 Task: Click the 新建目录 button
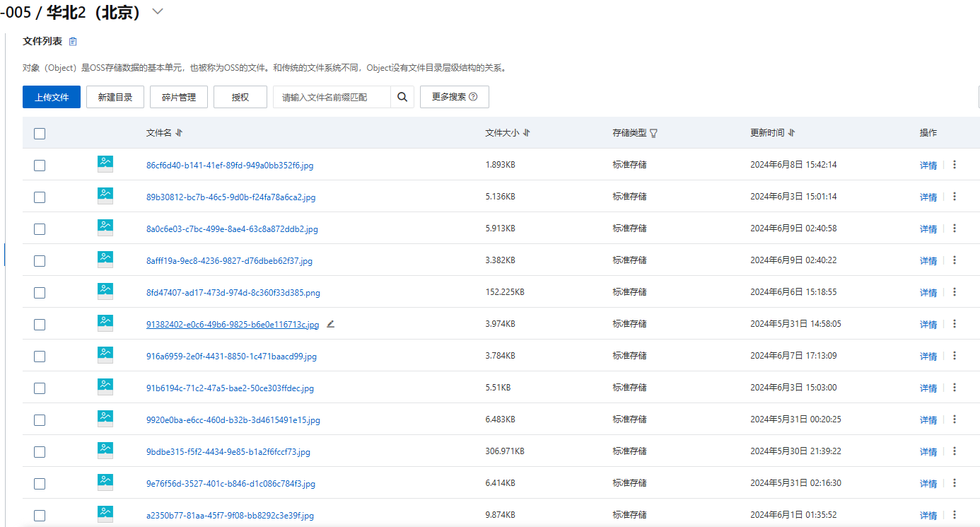tap(115, 97)
